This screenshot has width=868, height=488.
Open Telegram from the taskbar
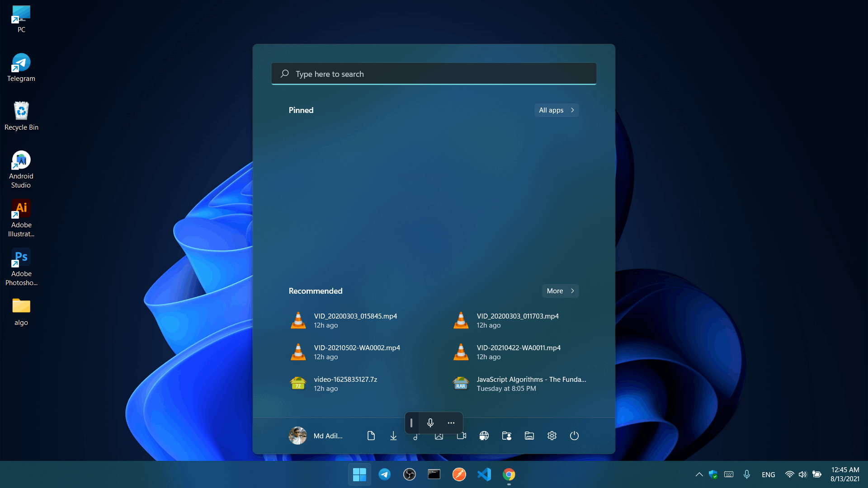click(x=385, y=474)
